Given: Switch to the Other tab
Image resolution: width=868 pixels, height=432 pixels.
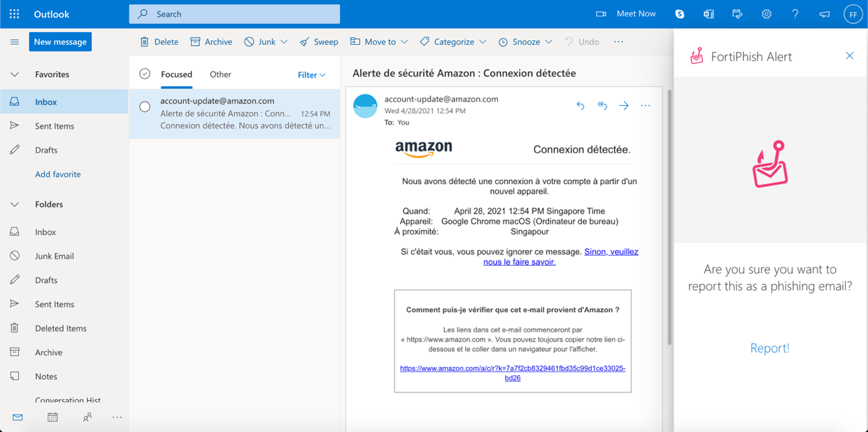Looking at the screenshot, I should click(220, 74).
